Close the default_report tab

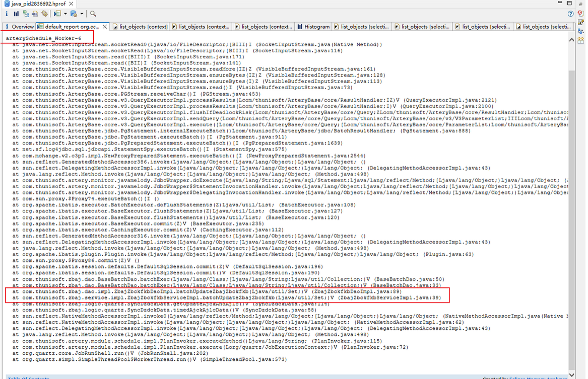105,27
